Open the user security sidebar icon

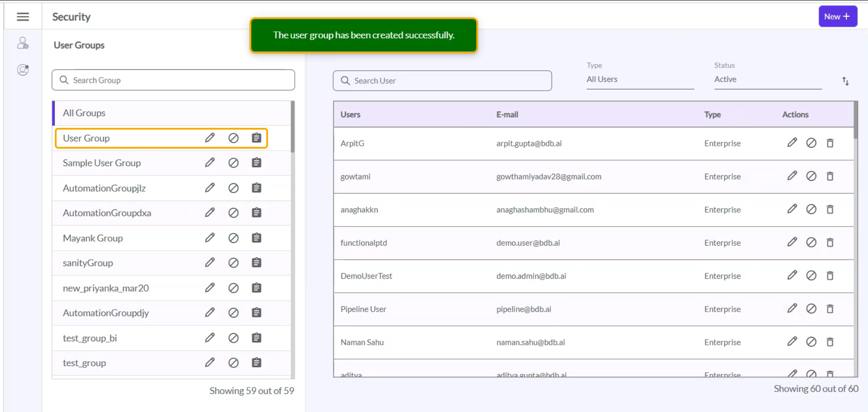tap(23, 43)
